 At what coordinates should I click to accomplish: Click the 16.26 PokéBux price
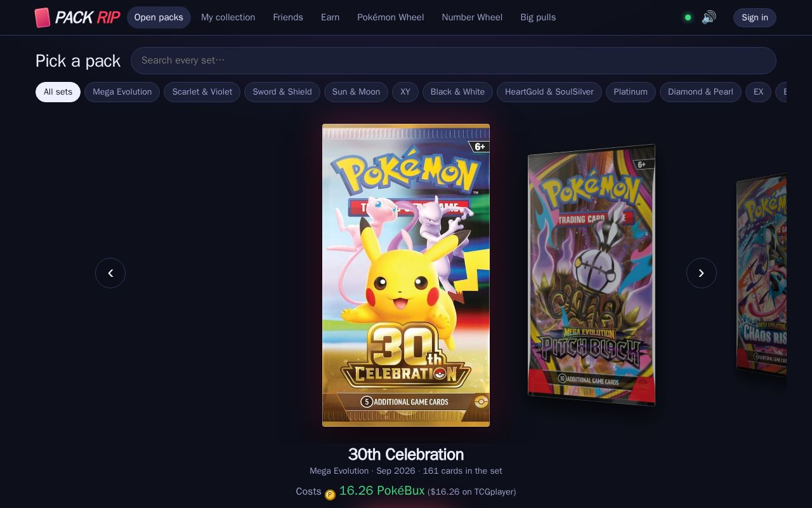click(382, 491)
